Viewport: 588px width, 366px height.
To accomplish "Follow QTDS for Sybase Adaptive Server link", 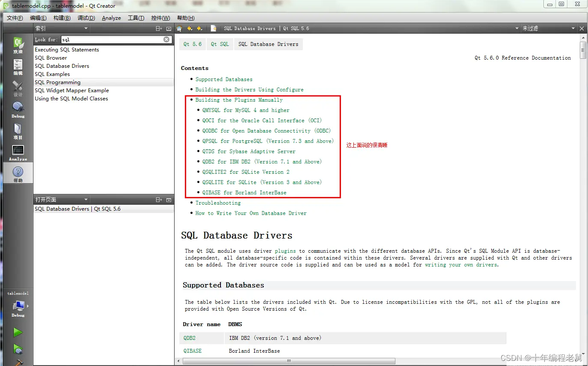I will pos(249,151).
